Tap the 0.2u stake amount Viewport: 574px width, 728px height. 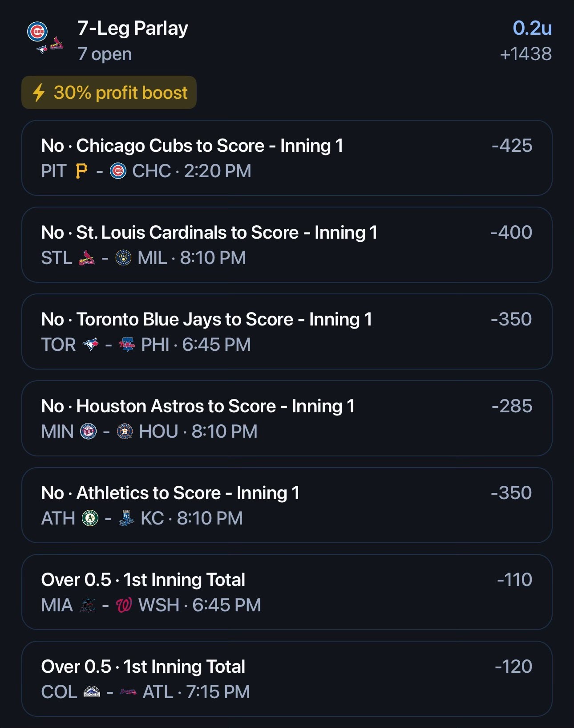tap(532, 28)
